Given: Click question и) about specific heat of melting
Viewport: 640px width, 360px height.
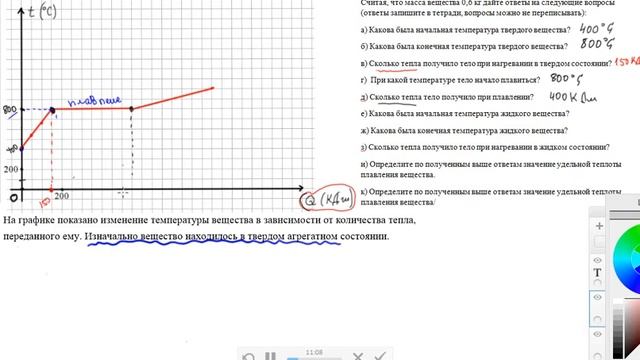Looking at the screenshot, I should coord(491,169).
